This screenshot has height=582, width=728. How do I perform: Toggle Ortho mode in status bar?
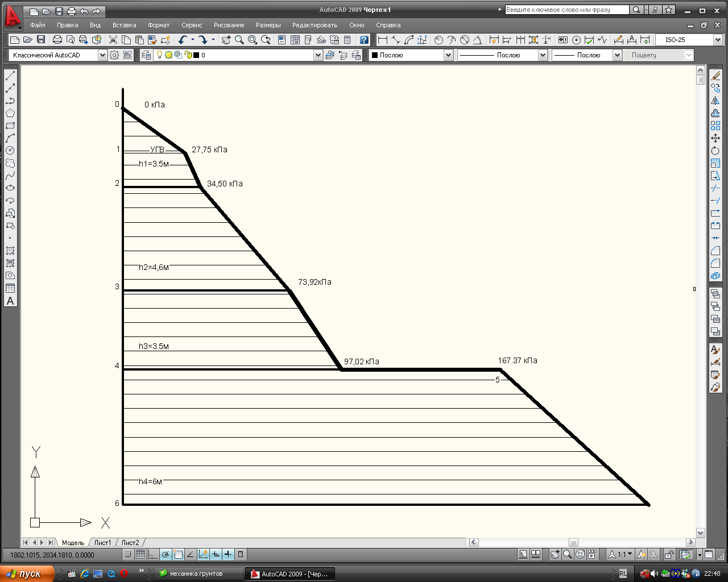153,555
